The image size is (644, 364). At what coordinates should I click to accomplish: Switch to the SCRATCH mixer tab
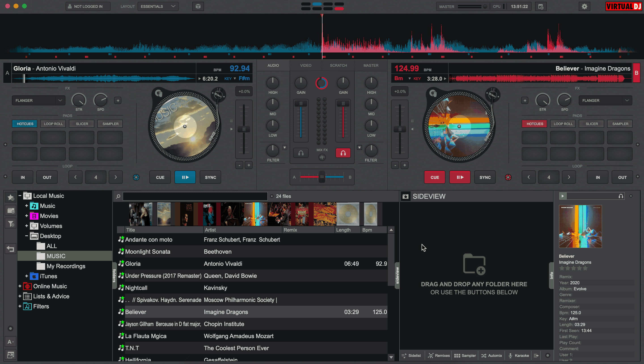point(338,65)
